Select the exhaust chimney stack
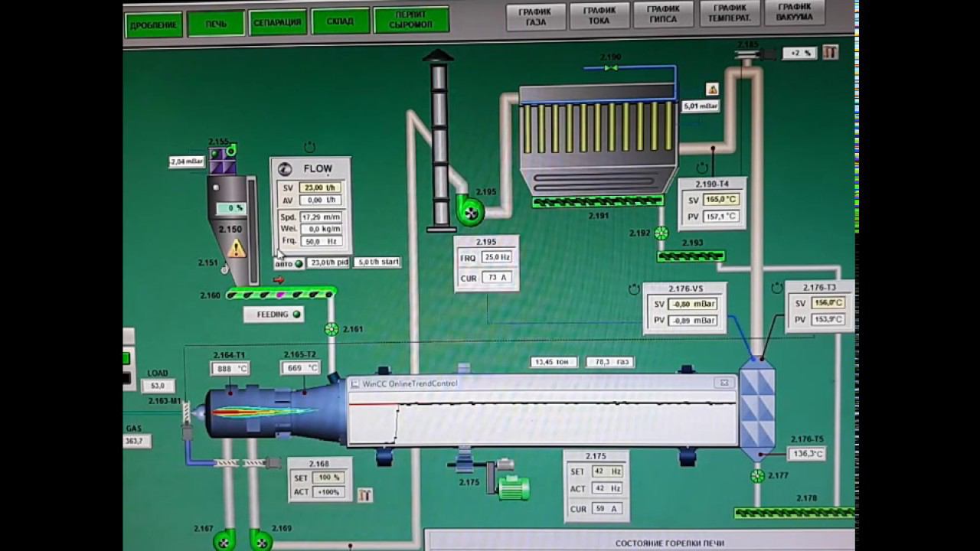Screen dimensions: 980x551 click(x=439, y=140)
